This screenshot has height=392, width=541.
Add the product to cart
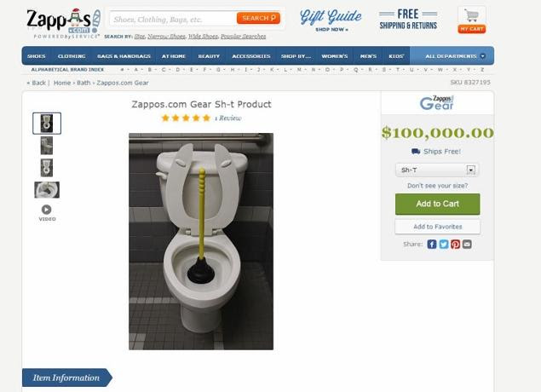pyautogui.click(x=438, y=204)
